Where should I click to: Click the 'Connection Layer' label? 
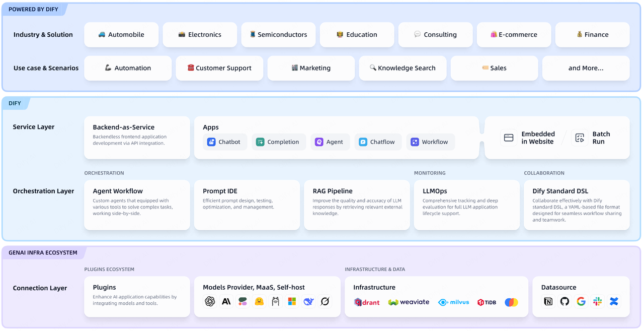pos(40,288)
